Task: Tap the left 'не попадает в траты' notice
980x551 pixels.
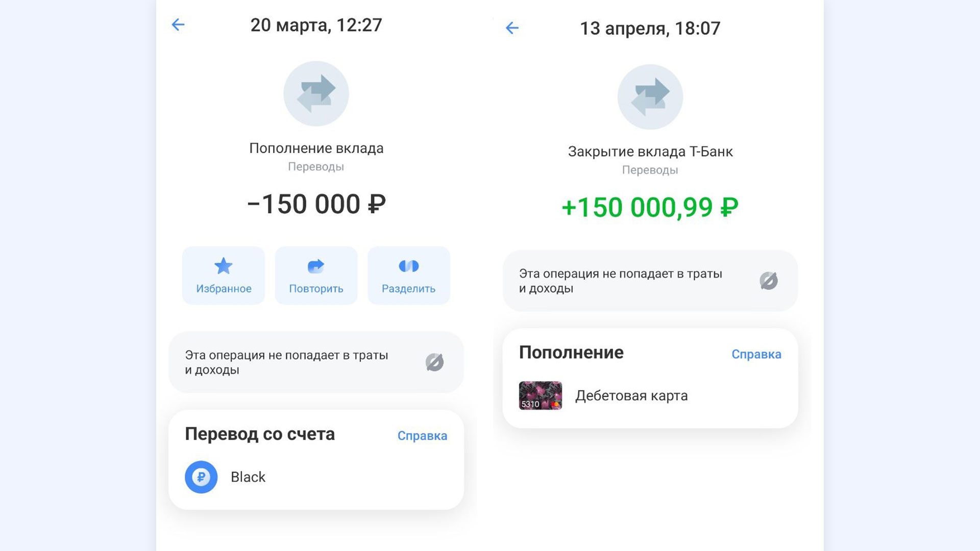Action: (316, 362)
